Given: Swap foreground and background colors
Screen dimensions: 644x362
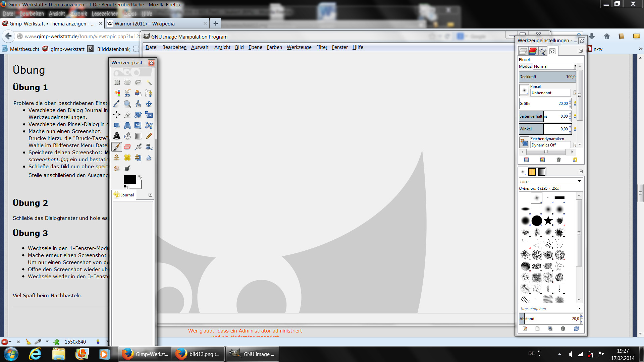Looking at the screenshot, I should click(140, 177).
